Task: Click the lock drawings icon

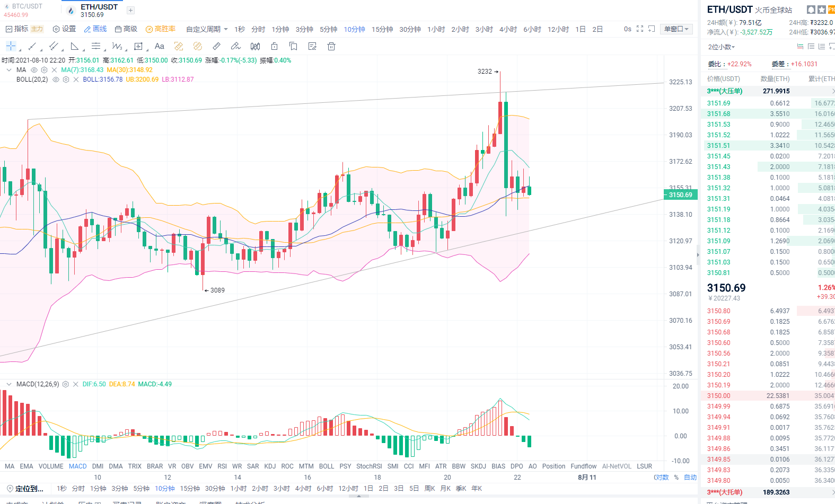Action: coord(274,46)
